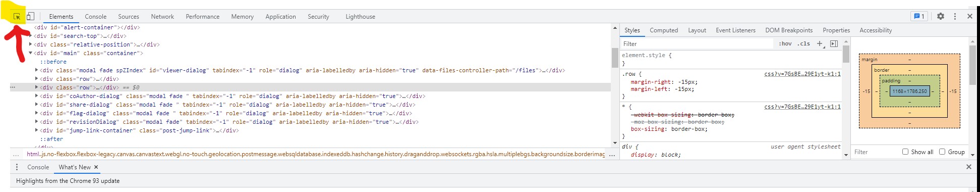Open DevTools settings gear
The width and height of the screenshot is (980, 192).
click(941, 17)
